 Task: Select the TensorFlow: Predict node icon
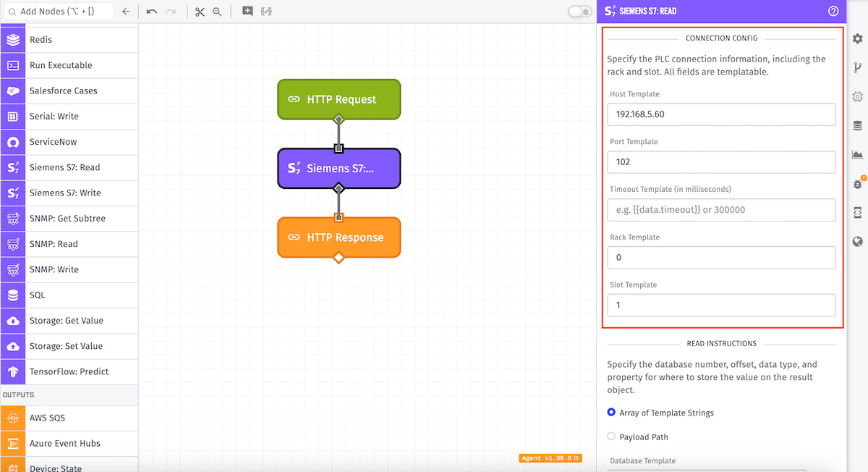click(13, 371)
